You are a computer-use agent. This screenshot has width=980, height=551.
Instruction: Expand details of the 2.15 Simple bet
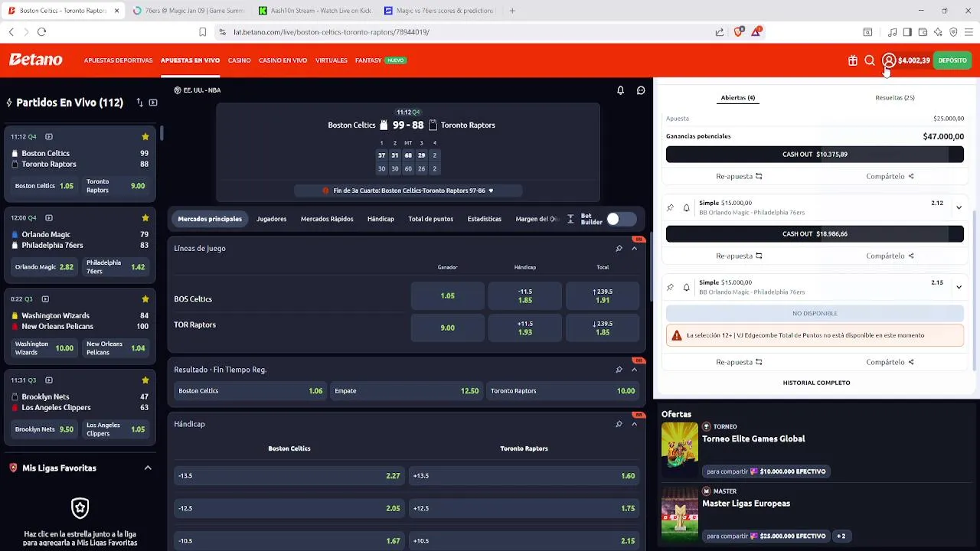959,287
